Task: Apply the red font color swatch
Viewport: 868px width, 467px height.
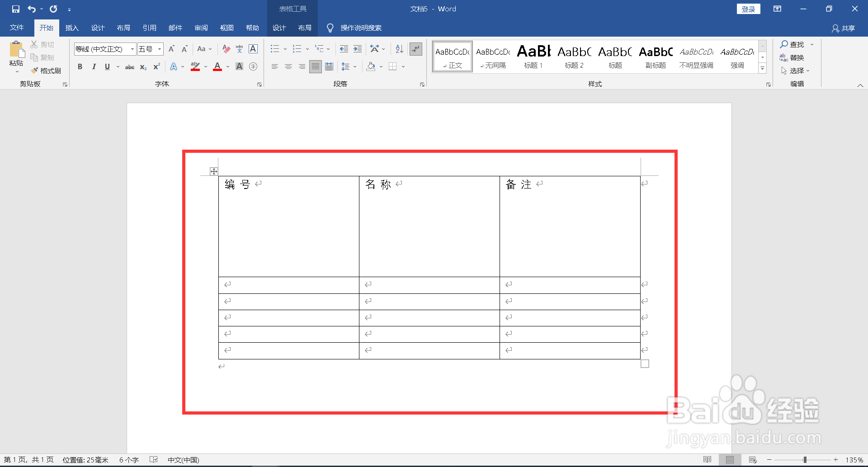Action: (x=217, y=66)
